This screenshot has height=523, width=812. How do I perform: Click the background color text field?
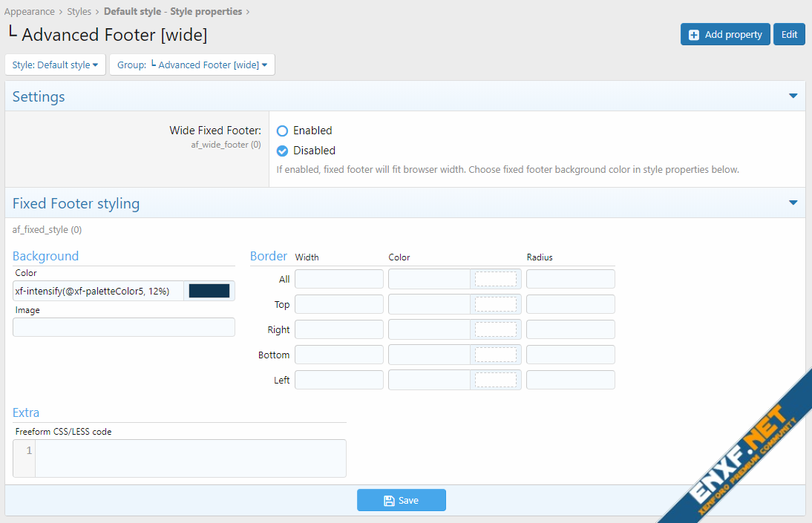click(x=99, y=291)
